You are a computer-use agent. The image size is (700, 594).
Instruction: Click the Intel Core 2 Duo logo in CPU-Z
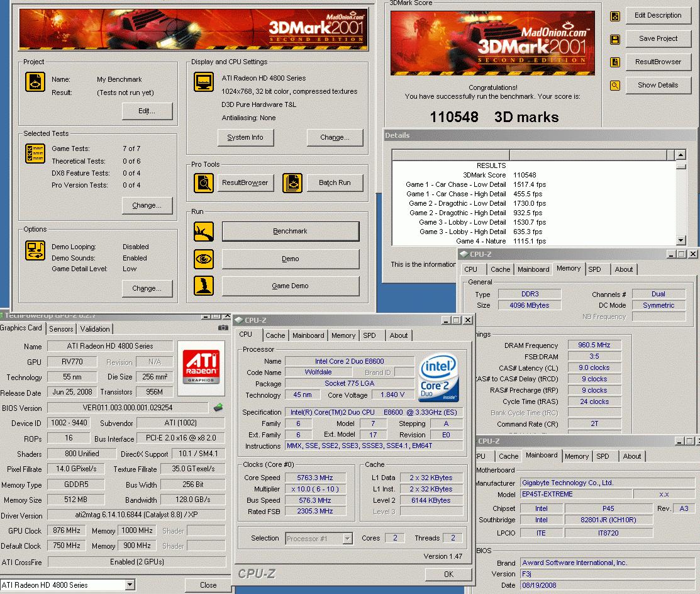pyautogui.click(x=439, y=377)
